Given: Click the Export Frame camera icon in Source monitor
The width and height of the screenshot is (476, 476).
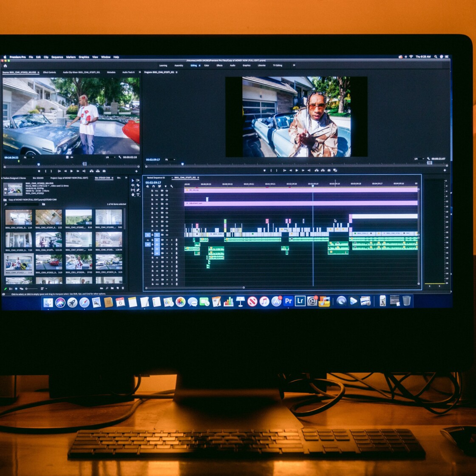Looking at the screenshot, I should tap(104, 171).
